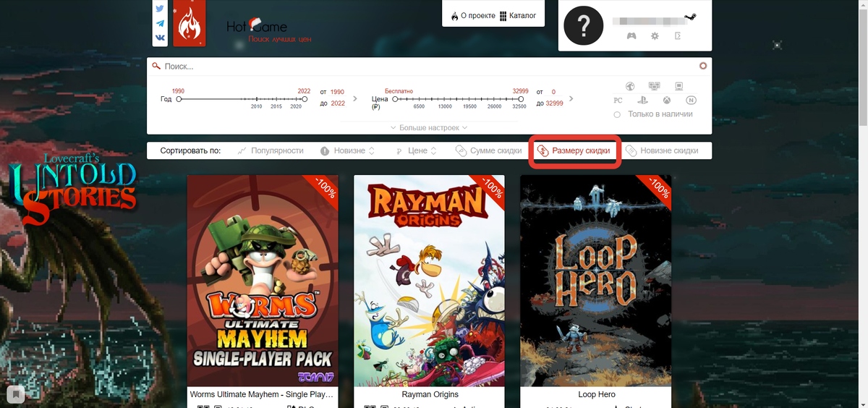Toggle sort direction arrows next to Новизне
This screenshot has height=408, width=868.
pos(372,150)
